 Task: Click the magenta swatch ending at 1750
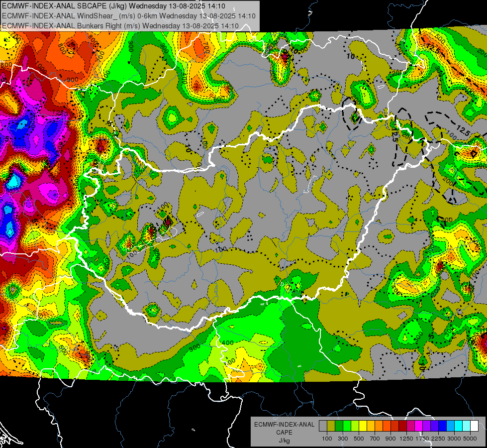click(x=419, y=426)
